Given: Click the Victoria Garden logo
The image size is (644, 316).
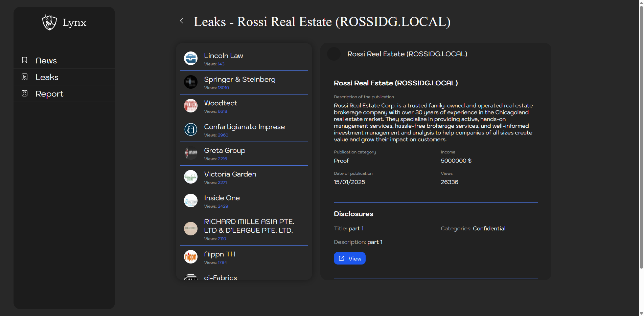Looking at the screenshot, I should (x=191, y=177).
